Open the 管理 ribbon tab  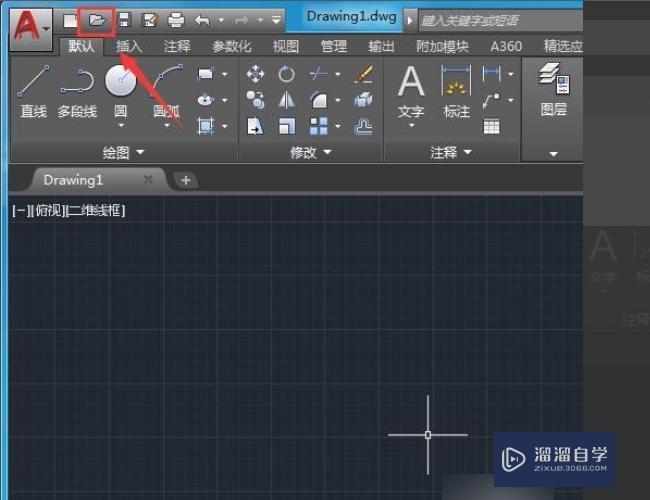[x=334, y=46]
